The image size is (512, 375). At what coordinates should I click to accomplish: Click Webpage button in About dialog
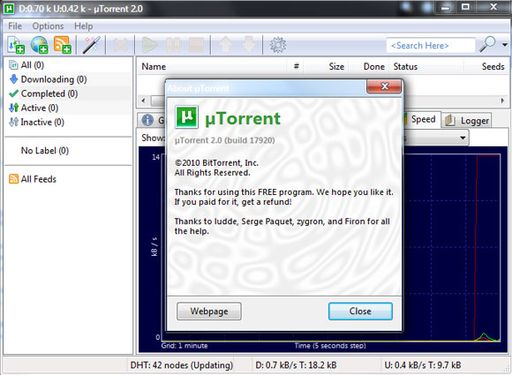(209, 311)
